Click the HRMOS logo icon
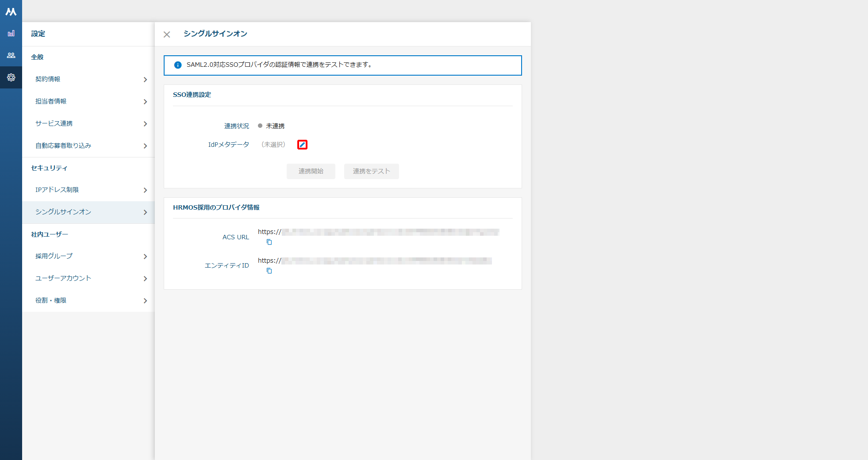This screenshot has height=460, width=868. click(x=11, y=12)
